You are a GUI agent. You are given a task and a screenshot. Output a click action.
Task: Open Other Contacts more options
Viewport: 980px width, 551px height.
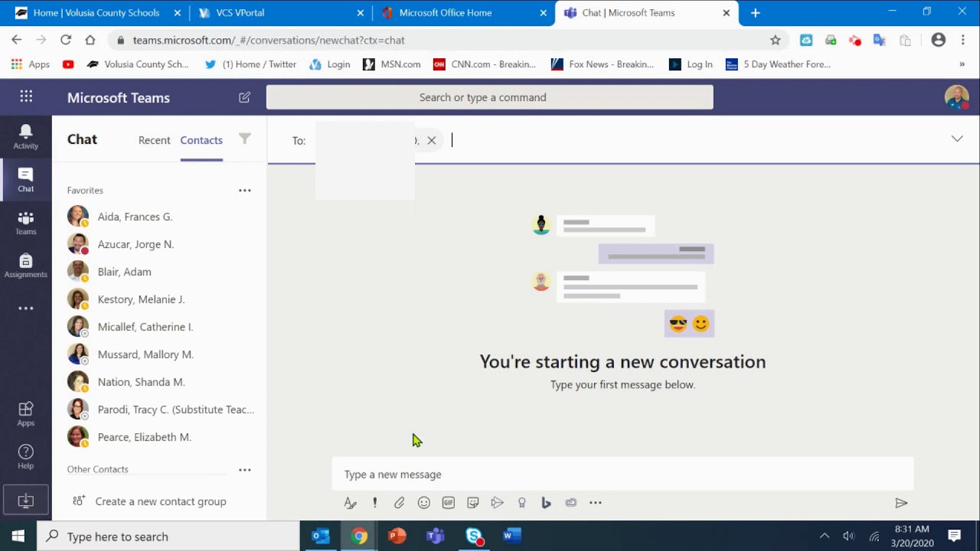point(244,469)
